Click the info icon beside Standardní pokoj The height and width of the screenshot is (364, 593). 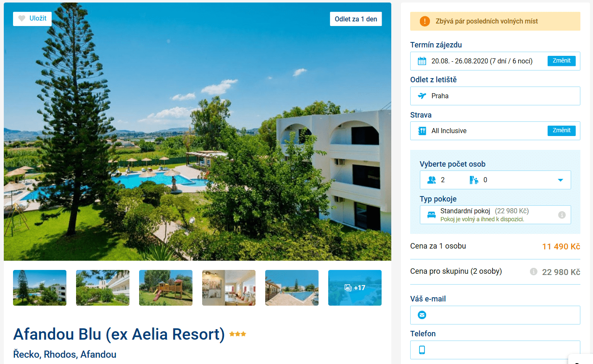[x=562, y=215]
